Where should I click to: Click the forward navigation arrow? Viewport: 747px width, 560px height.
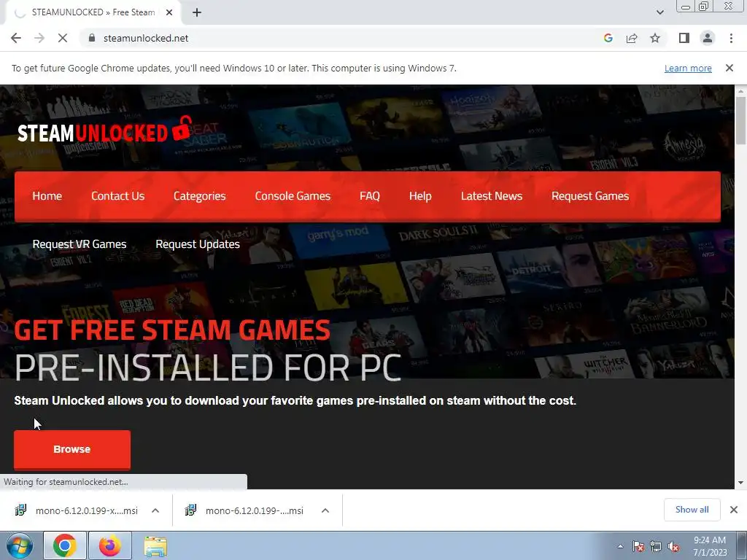click(x=39, y=38)
